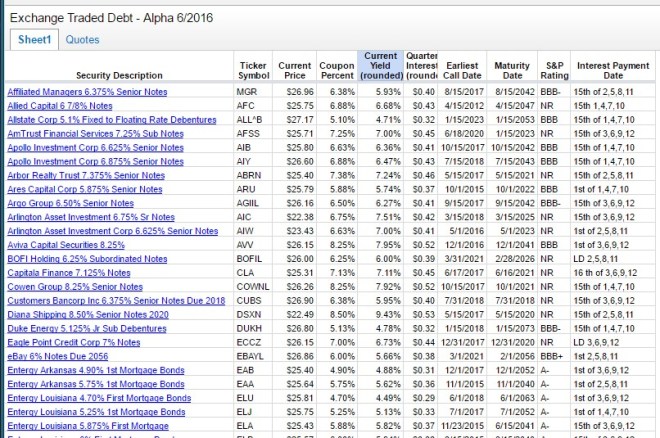
Task: Open Entergy Arkansas 4.90% 1st Mortgage Bonds
Action: coord(96,370)
